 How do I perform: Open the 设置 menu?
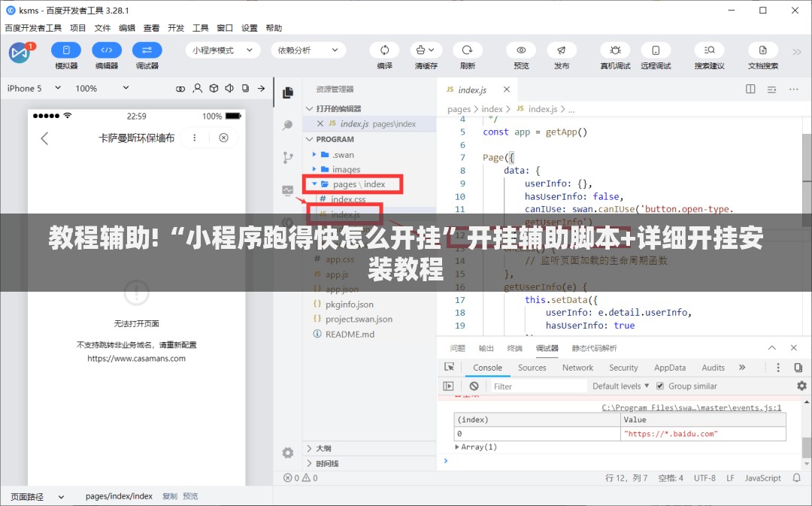click(249, 28)
